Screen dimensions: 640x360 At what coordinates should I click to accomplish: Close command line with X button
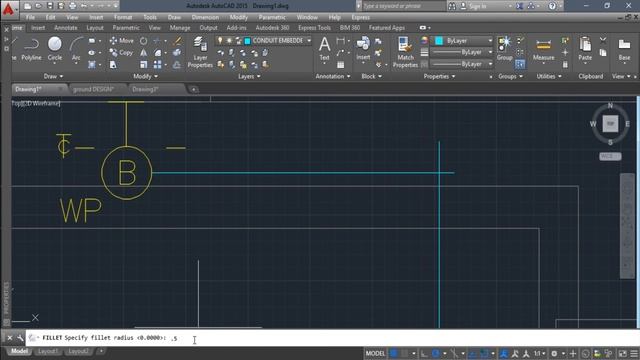(10, 338)
